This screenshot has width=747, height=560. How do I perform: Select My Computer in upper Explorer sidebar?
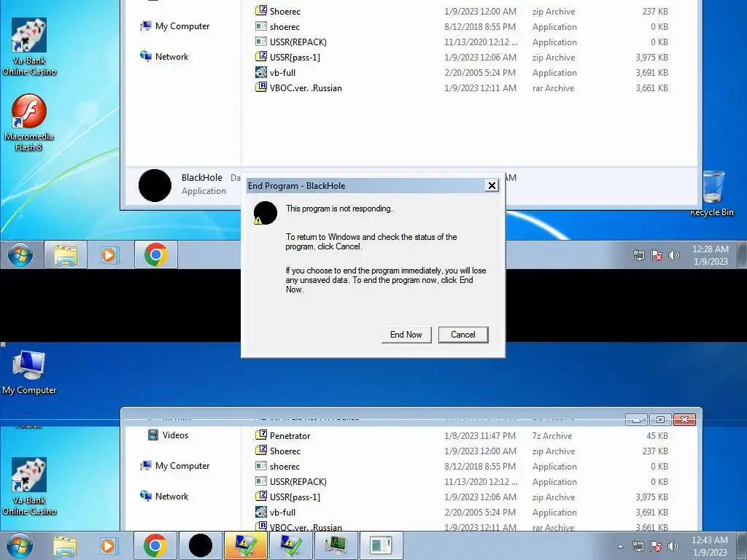click(175, 26)
